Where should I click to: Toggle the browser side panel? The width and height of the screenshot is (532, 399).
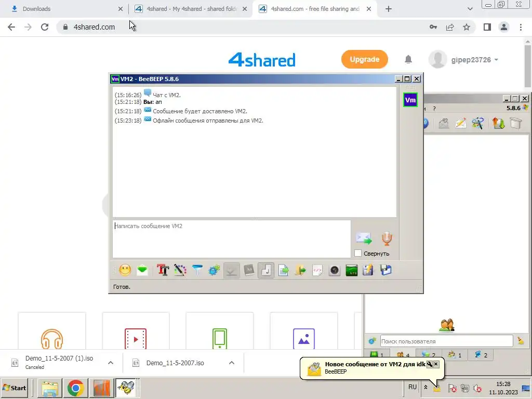click(487, 27)
